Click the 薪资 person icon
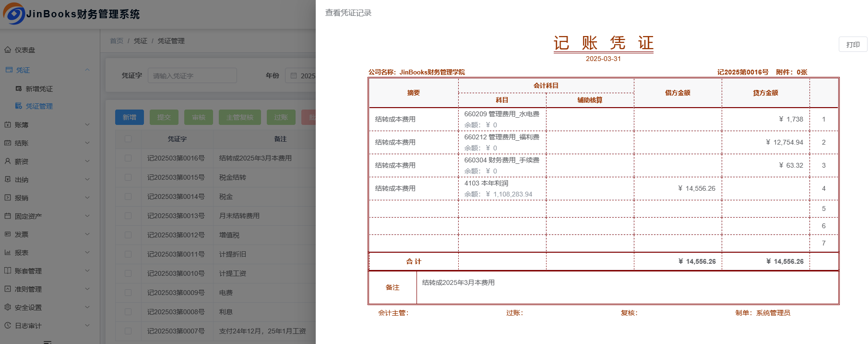868x344 pixels. pos(8,161)
